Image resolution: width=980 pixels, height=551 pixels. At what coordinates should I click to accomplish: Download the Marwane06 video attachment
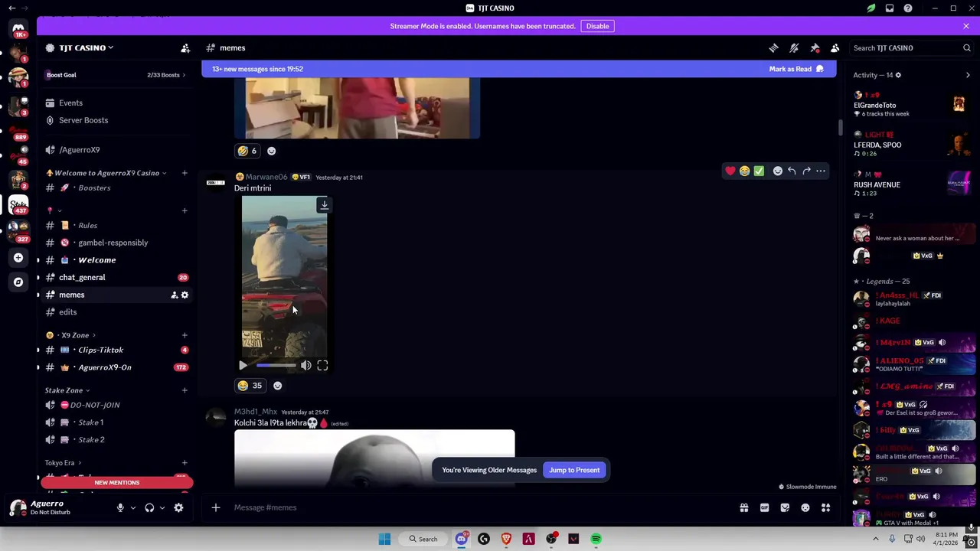pyautogui.click(x=325, y=205)
